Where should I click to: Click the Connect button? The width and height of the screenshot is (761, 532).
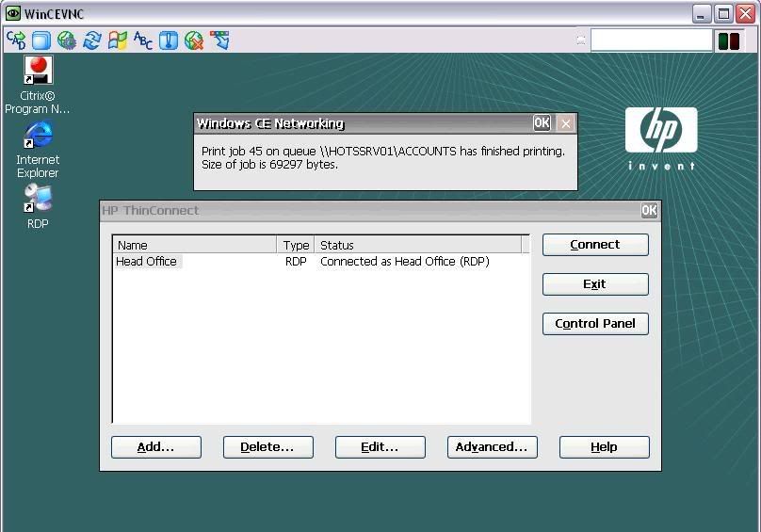click(595, 245)
